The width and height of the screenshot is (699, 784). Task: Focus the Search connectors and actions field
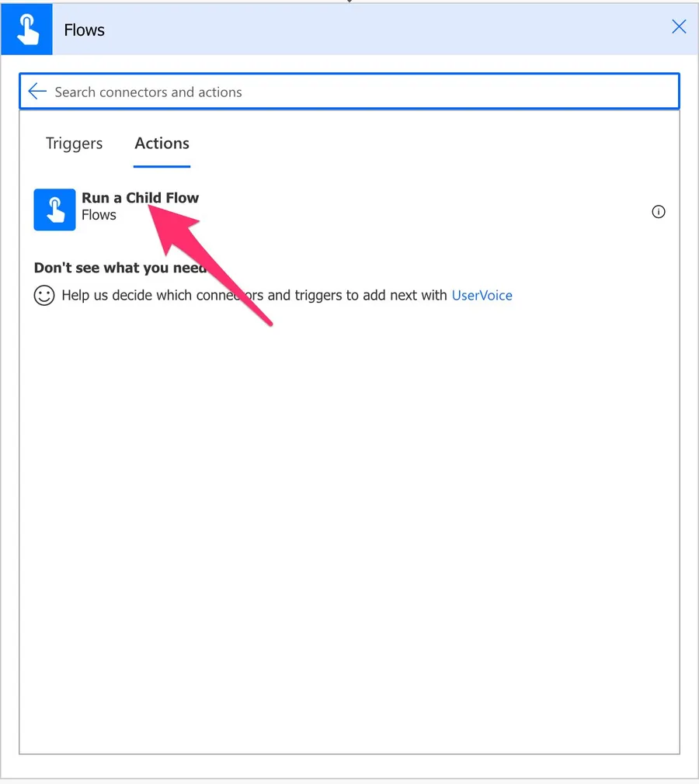click(349, 92)
